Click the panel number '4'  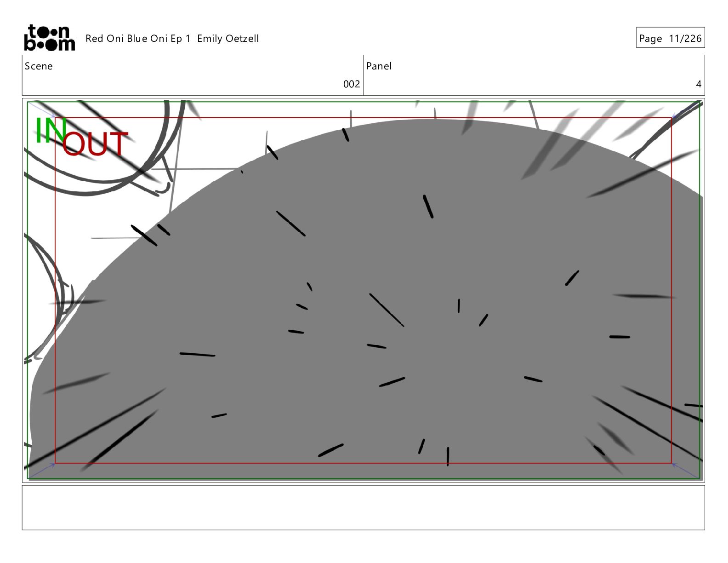(x=699, y=84)
